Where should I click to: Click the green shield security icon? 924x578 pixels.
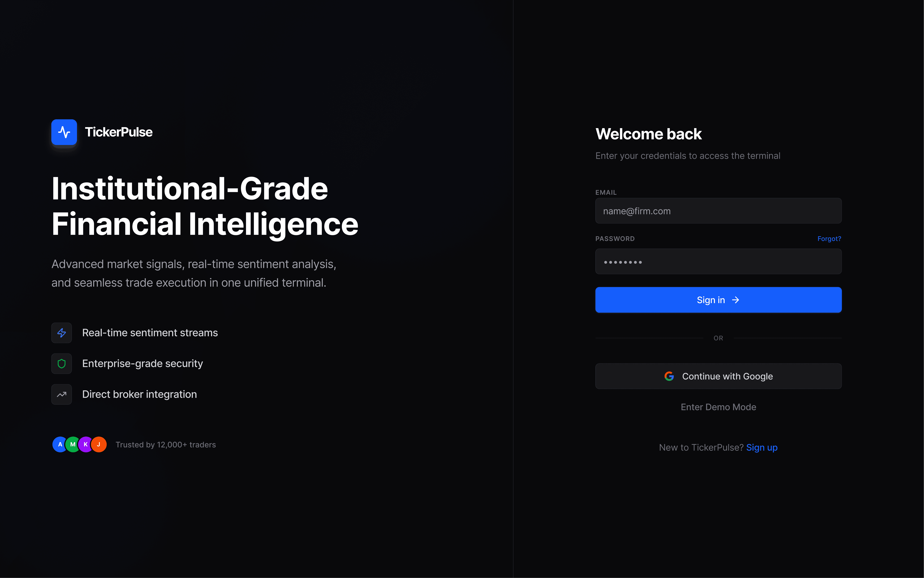[x=62, y=364]
